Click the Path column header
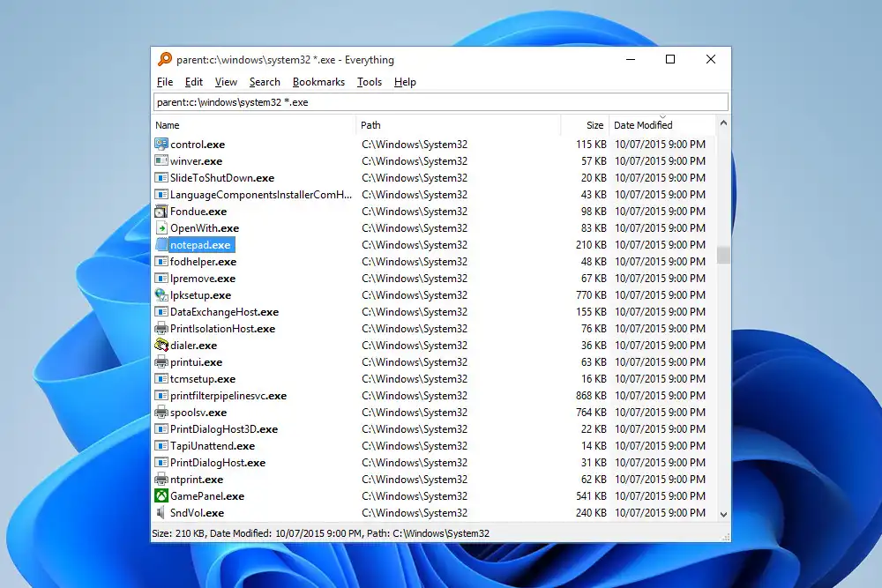This screenshot has width=882, height=588. click(370, 125)
